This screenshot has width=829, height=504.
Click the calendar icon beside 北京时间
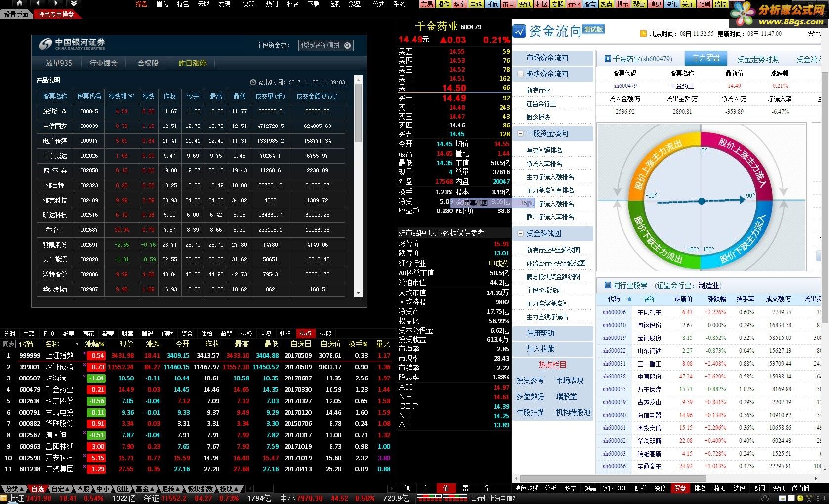[643, 34]
